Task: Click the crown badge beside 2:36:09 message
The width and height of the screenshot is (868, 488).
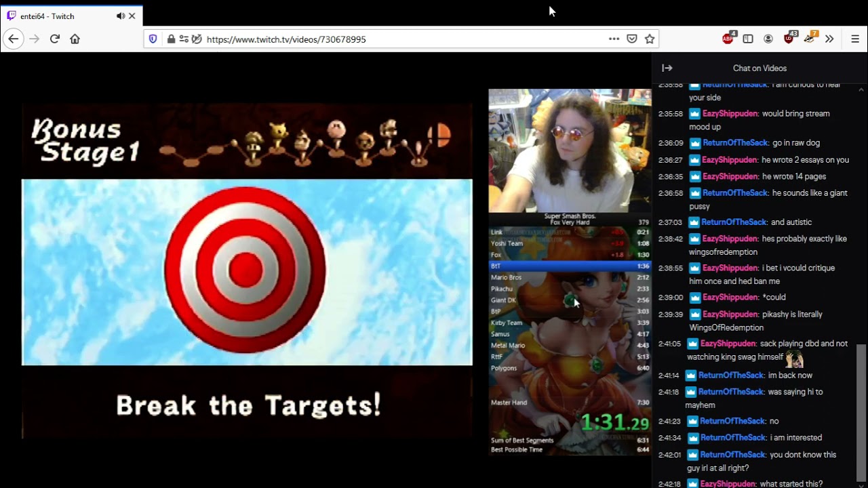Action: click(x=695, y=143)
